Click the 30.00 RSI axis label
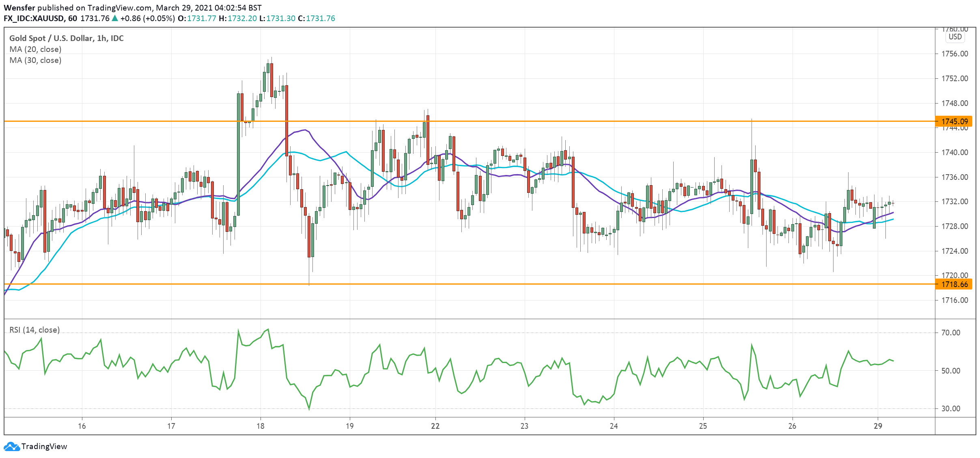 950,408
